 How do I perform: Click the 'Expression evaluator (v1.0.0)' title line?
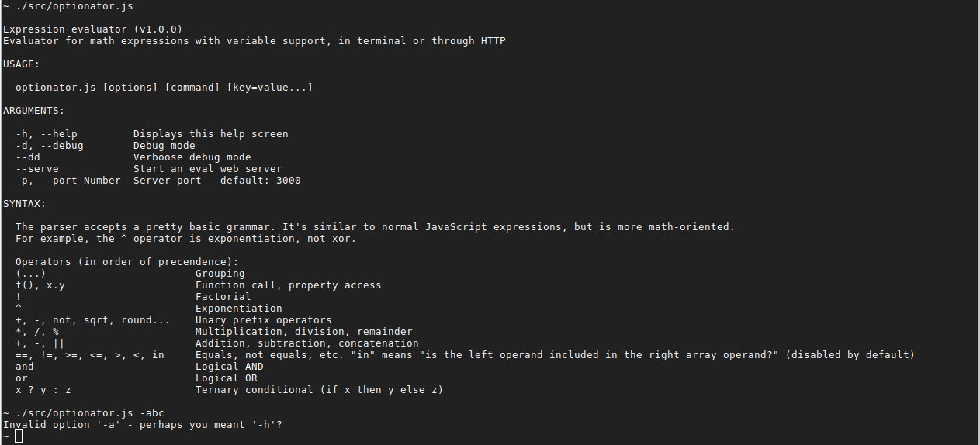93,29
